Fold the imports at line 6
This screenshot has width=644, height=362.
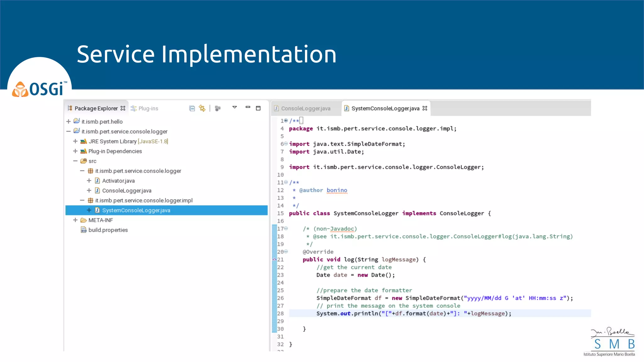[286, 144]
